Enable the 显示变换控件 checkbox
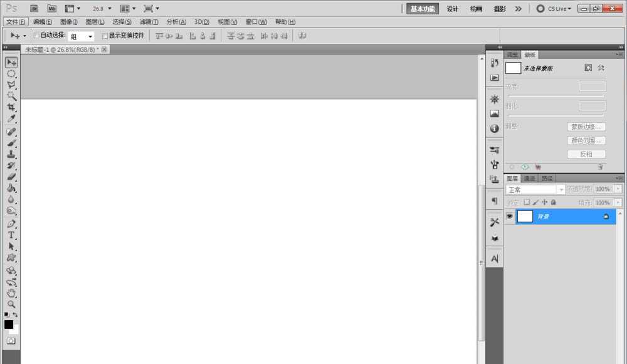This screenshot has height=364, width=627. coord(105,36)
